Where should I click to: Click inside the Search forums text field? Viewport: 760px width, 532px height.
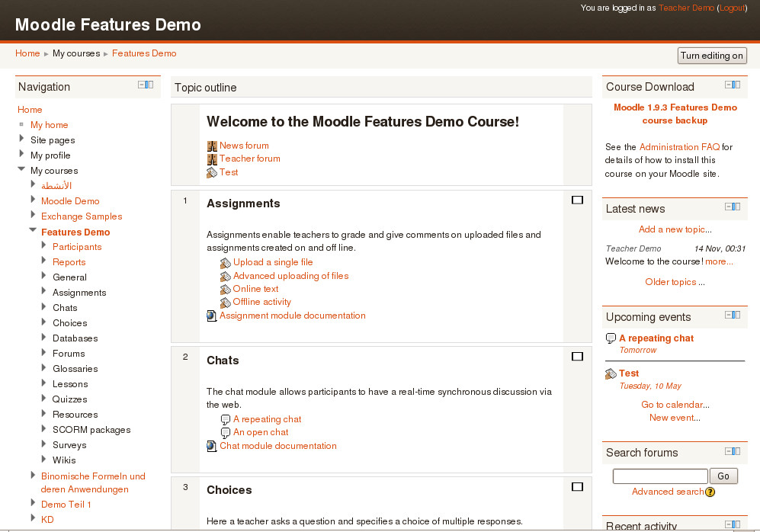click(x=660, y=476)
